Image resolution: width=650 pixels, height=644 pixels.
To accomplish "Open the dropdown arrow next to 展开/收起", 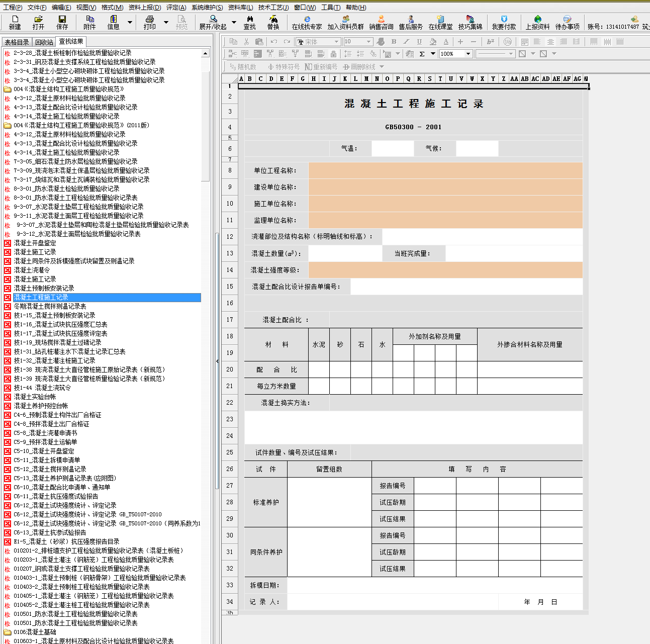I will pyautogui.click(x=234, y=22).
